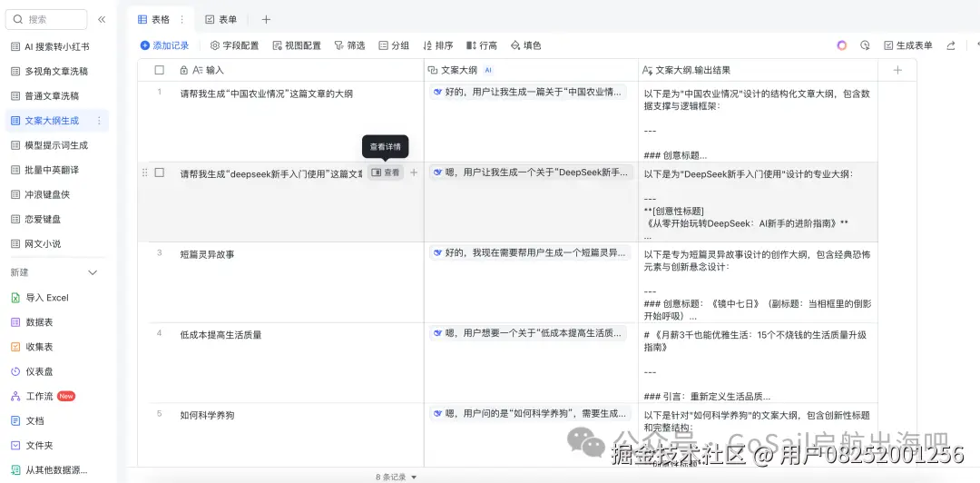Open the more options menu for 文案大纲生成
The height and width of the screenshot is (483, 980).
[x=98, y=121]
